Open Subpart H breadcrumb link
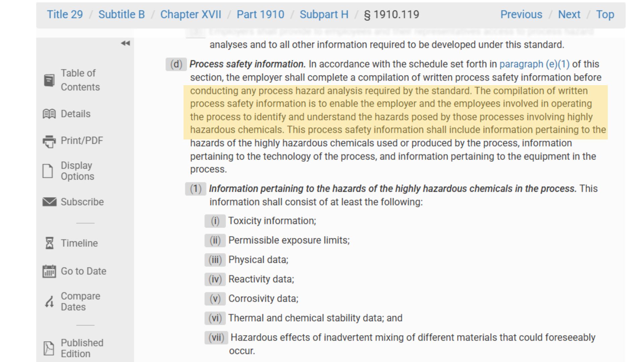This screenshot has height=362, width=644. pyautogui.click(x=324, y=14)
